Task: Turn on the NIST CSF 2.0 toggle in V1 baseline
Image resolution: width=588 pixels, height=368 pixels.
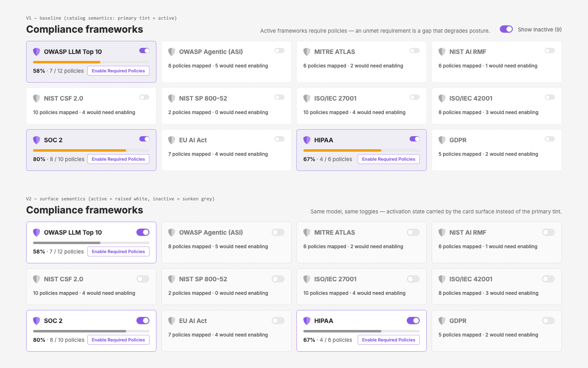Action: point(144,97)
